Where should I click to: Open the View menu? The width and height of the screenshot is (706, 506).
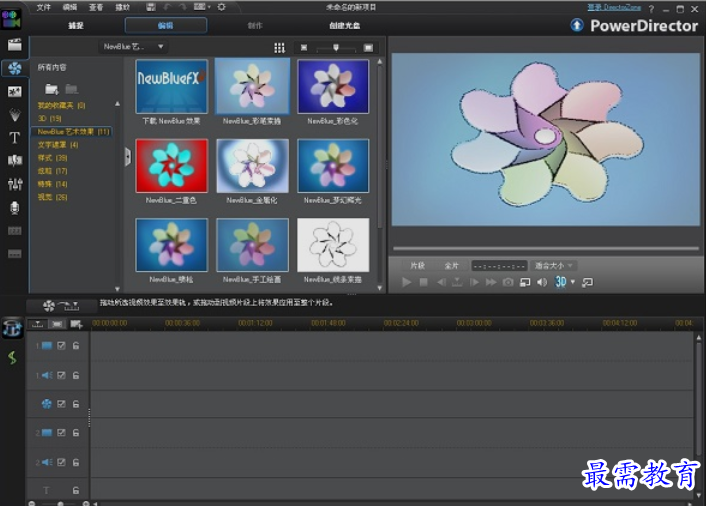(x=96, y=7)
